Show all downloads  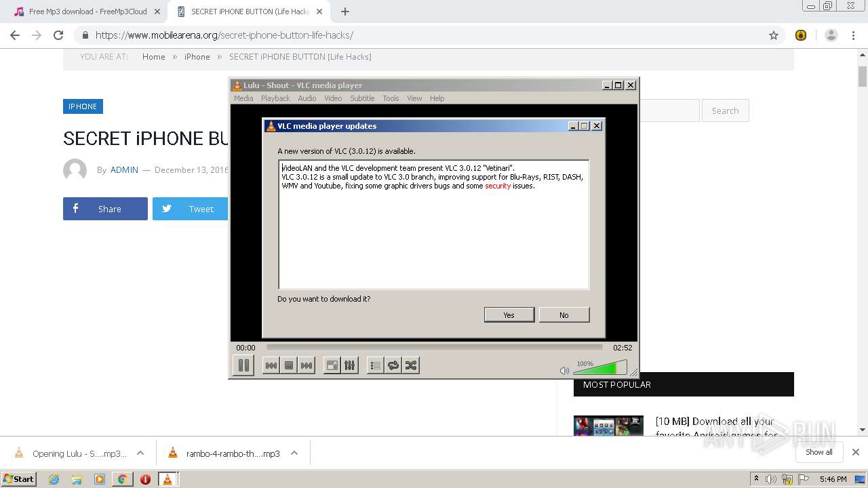click(819, 452)
